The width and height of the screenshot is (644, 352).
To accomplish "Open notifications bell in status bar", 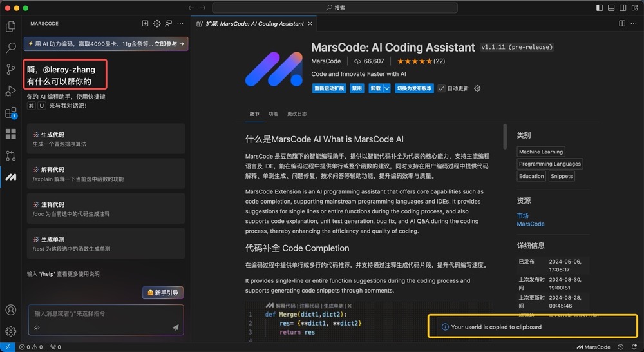I will click(634, 347).
